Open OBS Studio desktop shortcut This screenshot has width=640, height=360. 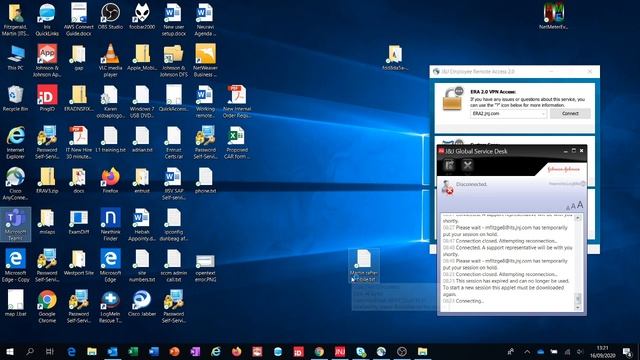point(110,16)
